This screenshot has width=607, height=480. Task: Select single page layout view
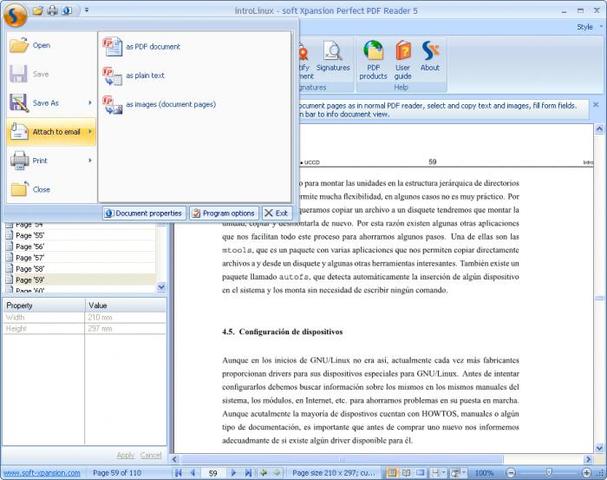[392, 473]
